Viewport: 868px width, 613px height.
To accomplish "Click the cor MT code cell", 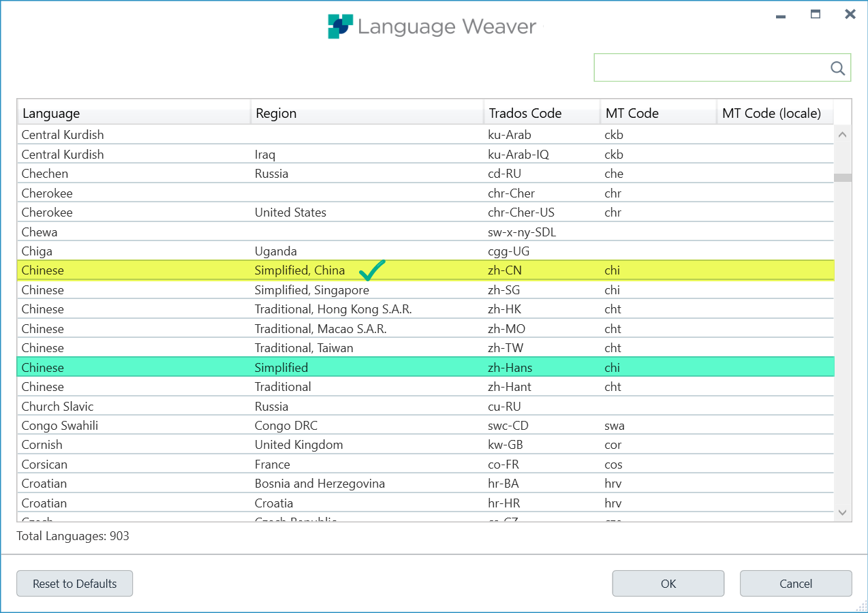I will [613, 445].
